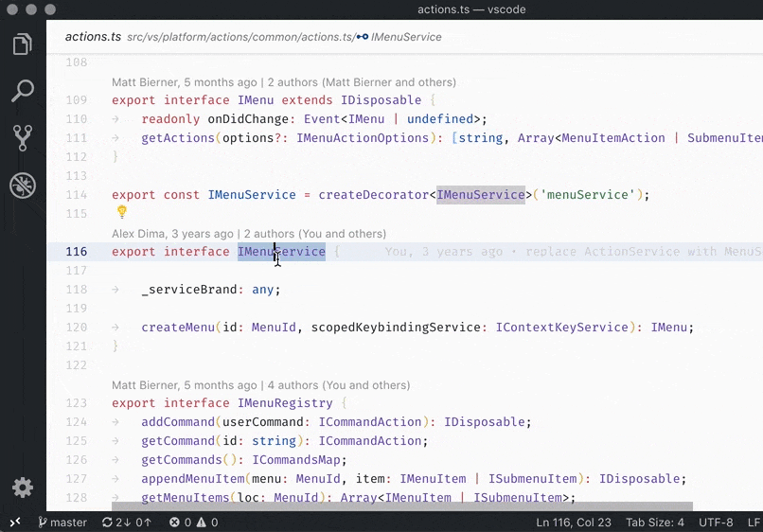Click IMenuService in the breadcrumb
This screenshot has width=763, height=532.
coord(407,37)
